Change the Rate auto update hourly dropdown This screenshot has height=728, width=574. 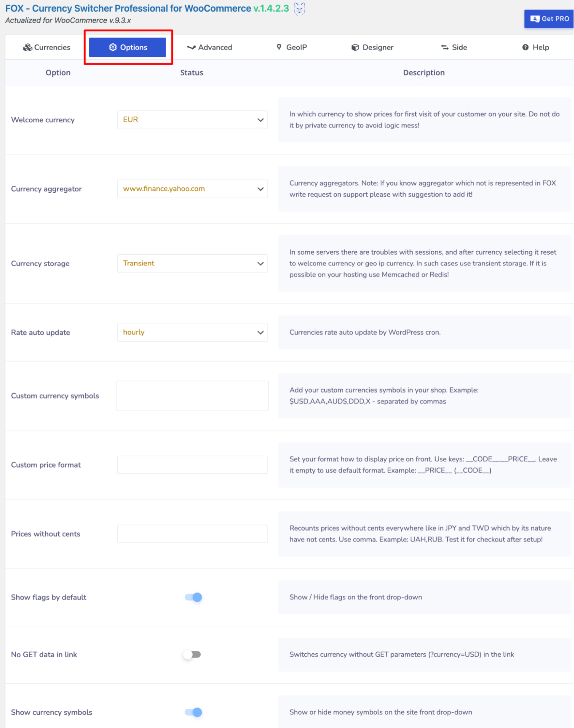point(192,332)
